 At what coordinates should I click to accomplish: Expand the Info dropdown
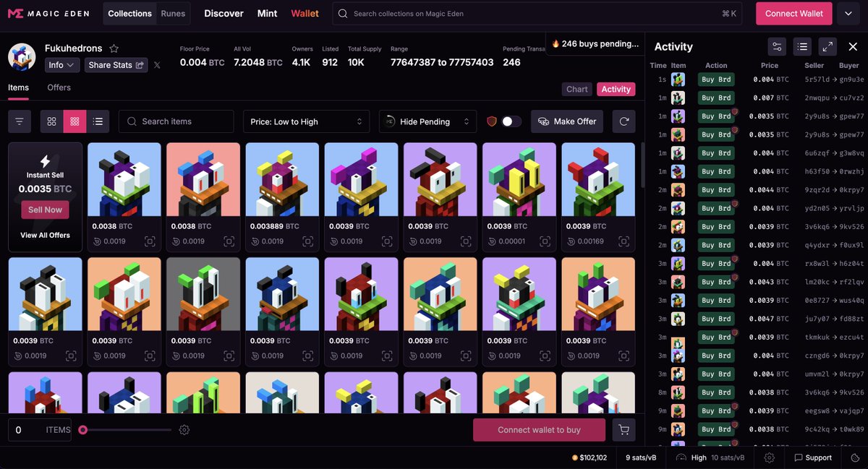point(62,65)
